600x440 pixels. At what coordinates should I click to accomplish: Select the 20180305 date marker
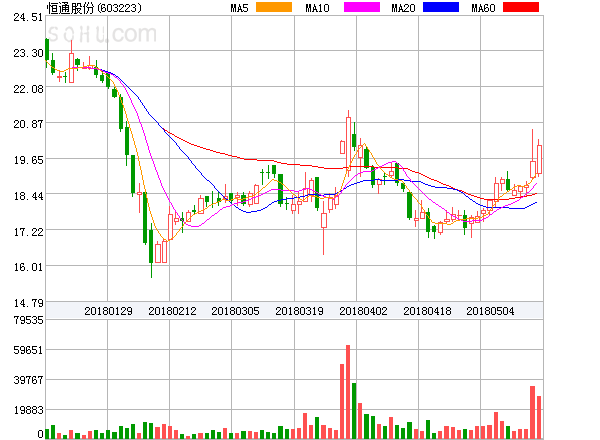pos(235,311)
